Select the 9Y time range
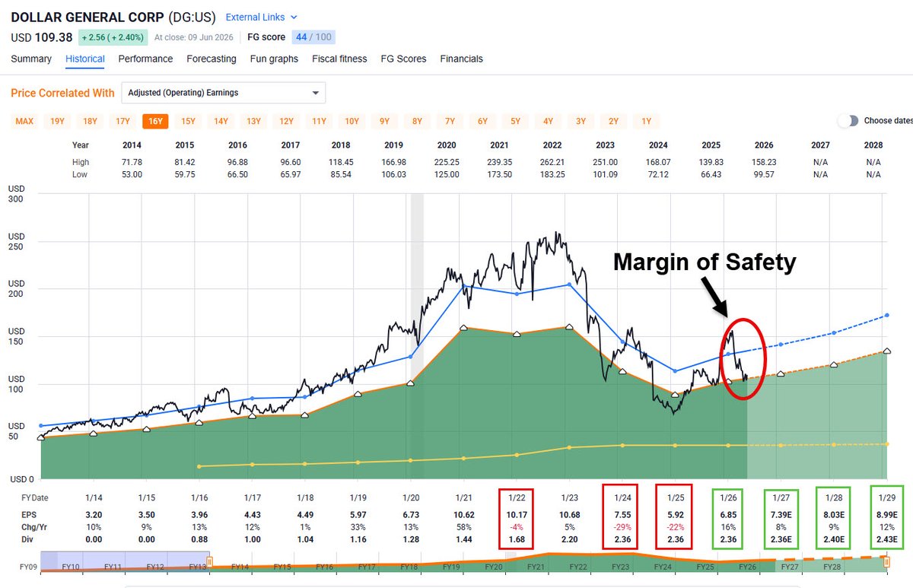The image size is (913, 588). [x=384, y=121]
